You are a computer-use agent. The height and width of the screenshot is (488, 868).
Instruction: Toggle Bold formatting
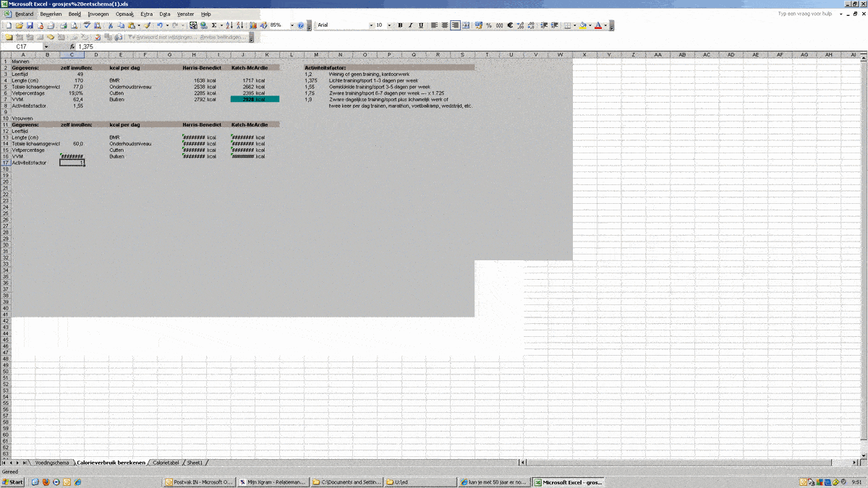(400, 25)
